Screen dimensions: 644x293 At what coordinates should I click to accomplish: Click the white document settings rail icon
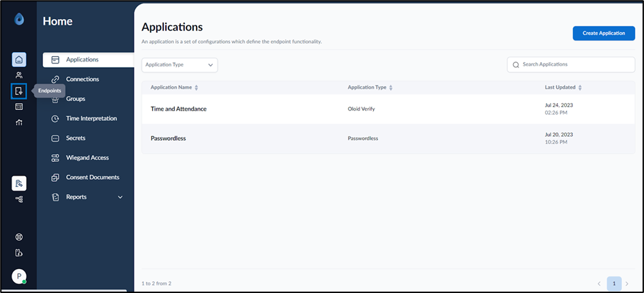pyautogui.click(x=19, y=183)
